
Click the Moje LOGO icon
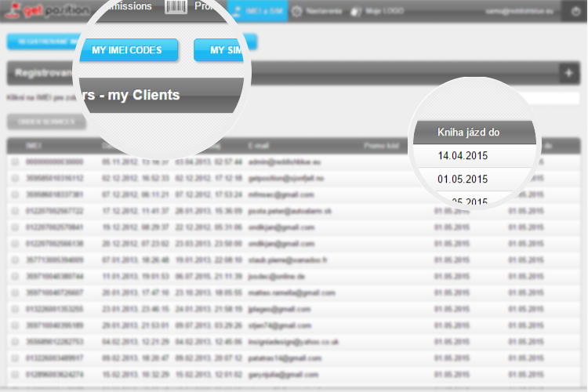tap(355, 12)
